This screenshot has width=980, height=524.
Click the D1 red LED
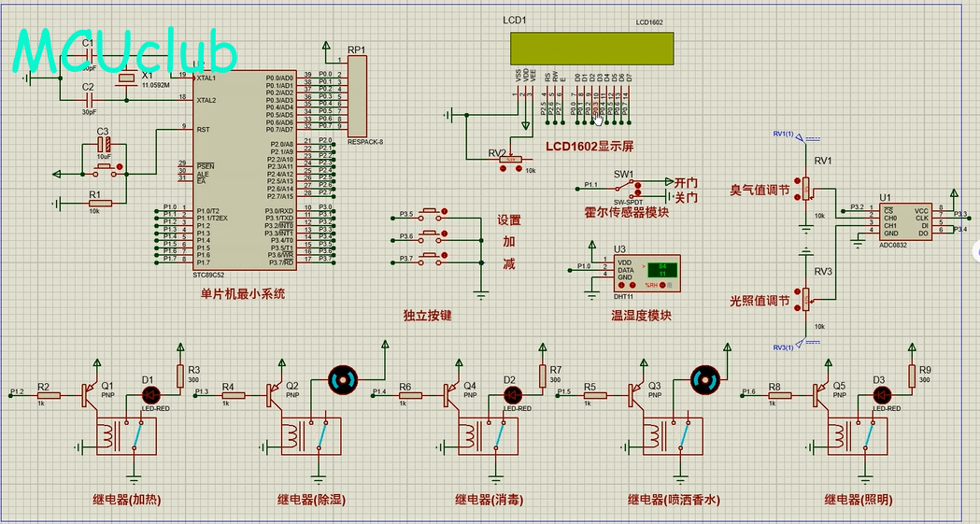point(150,395)
